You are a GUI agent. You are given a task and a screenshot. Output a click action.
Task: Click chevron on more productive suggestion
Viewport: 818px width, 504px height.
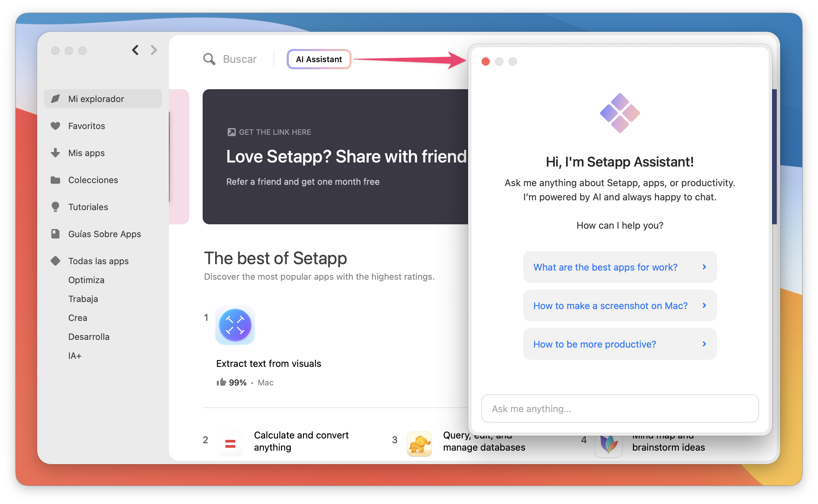[x=704, y=344]
